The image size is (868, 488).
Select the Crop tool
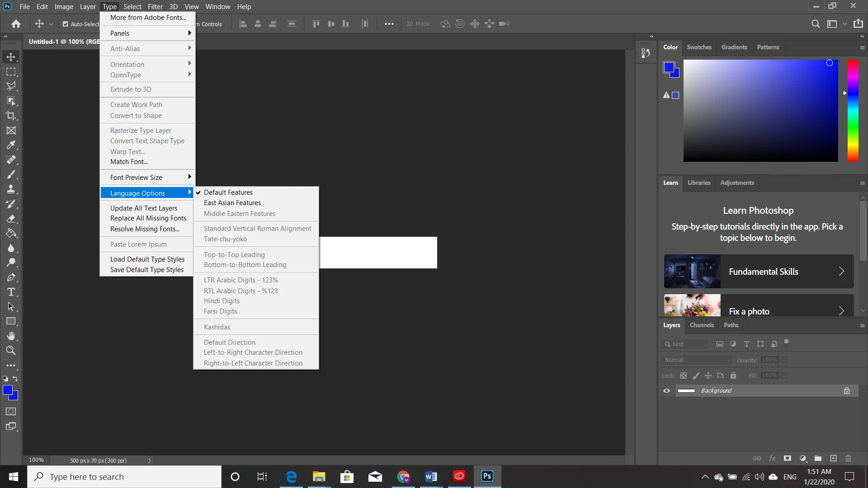11,116
